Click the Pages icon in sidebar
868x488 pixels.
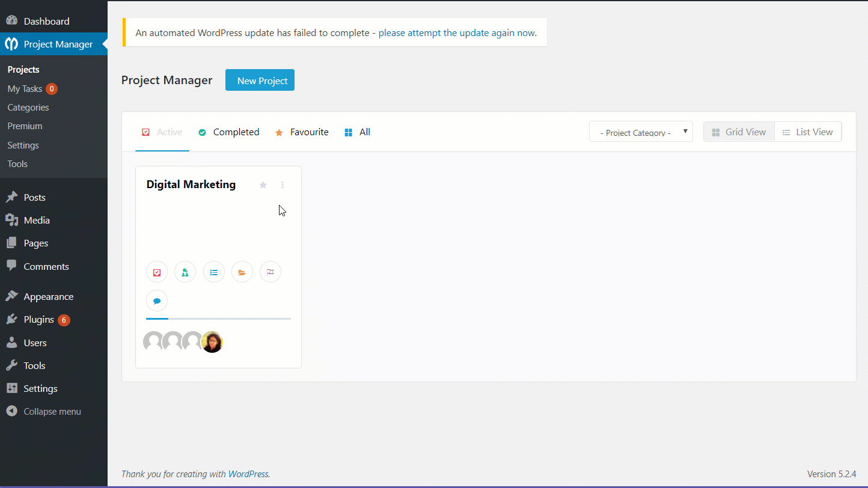coord(11,243)
